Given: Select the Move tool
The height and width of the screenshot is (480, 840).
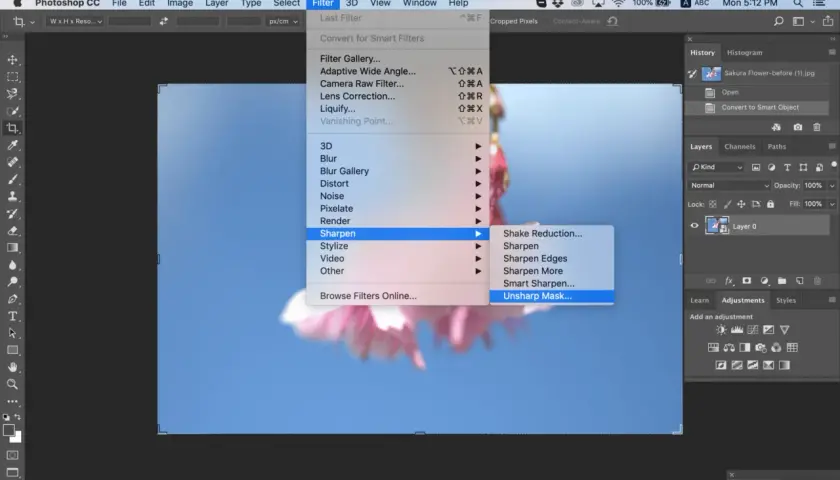Looking at the screenshot, I should coord(12,60).
